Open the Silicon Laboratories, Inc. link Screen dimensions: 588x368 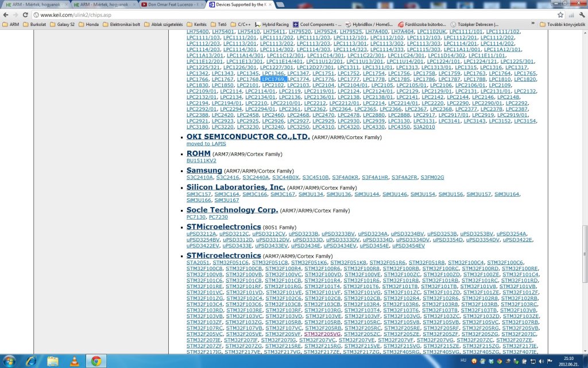coord(235,187)
